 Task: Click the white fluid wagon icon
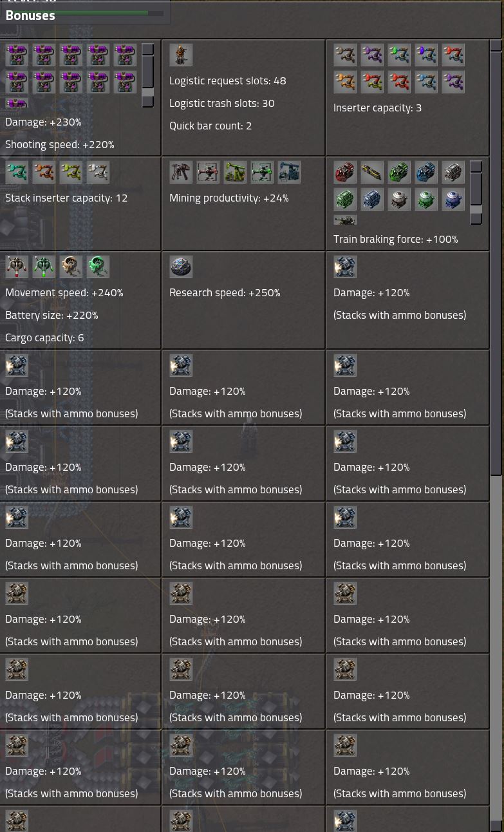tap(399, 200)
